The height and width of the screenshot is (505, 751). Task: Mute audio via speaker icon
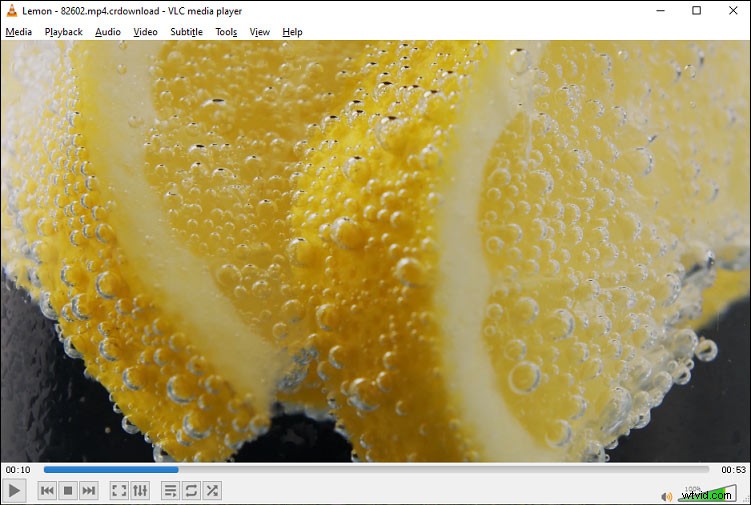click(x=666, y=496)
